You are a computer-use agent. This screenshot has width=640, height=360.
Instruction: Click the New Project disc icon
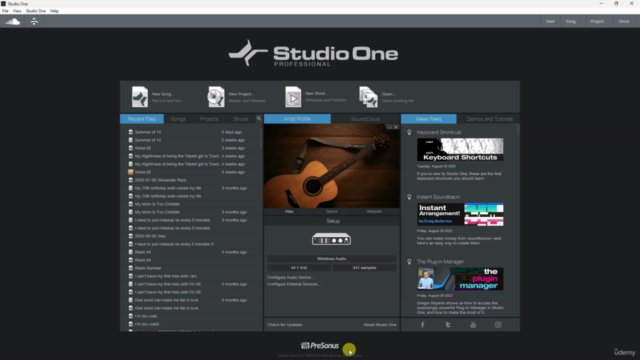point(216,97)
